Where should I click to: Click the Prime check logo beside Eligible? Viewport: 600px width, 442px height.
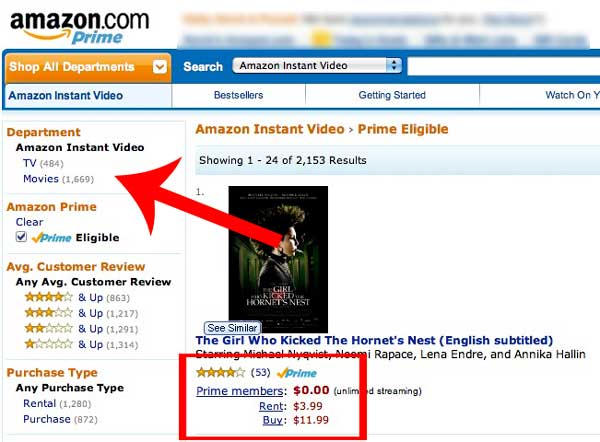[x=51, y=238]
